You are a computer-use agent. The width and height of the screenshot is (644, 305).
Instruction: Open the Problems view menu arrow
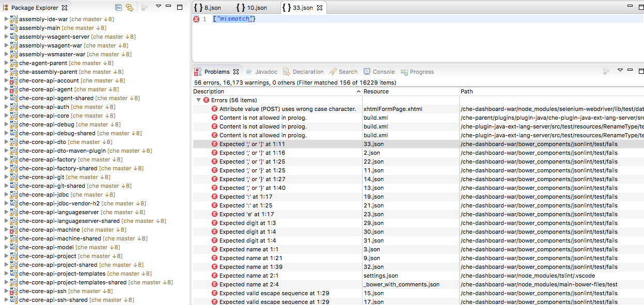620,70
